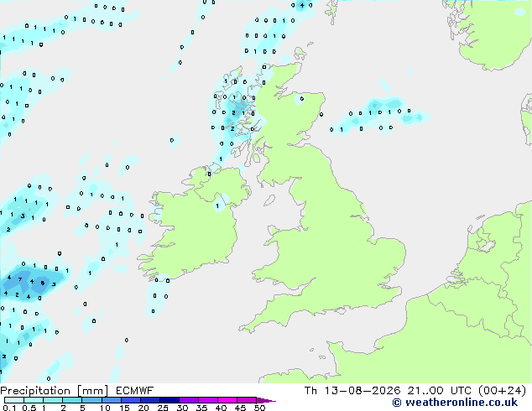The image size is (532, 411).
Task: Pick the 35–40 mm violet legend swatch
Action: [207, 400]
